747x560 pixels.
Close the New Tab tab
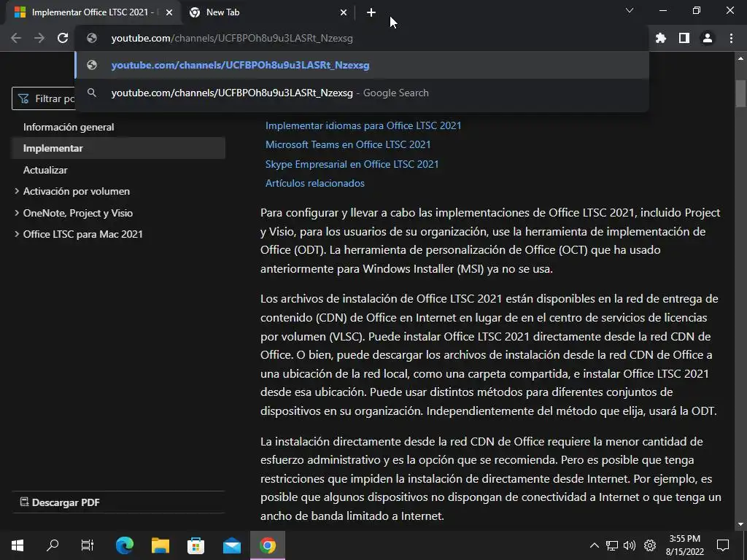(x=344, y=12)
